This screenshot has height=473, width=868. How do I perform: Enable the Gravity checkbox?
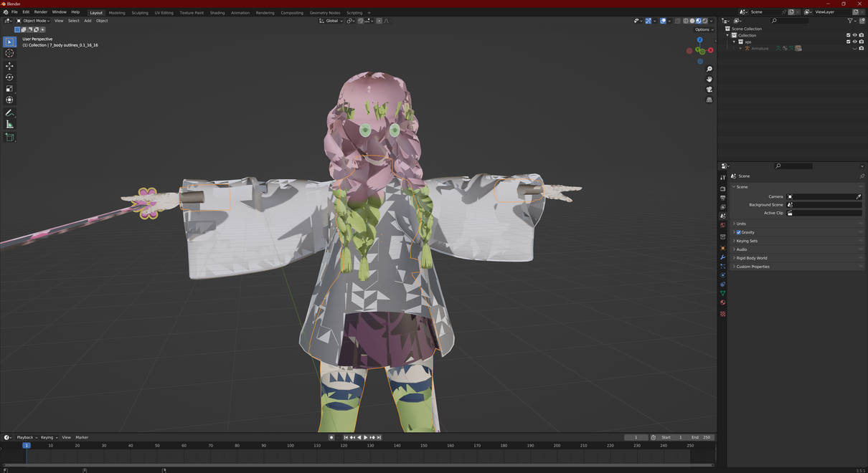pyautogui.click(x=738, y=232)
